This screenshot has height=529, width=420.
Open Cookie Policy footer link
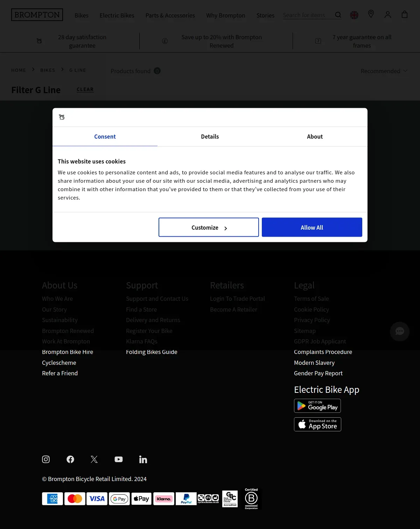click(x=311, y=309)
